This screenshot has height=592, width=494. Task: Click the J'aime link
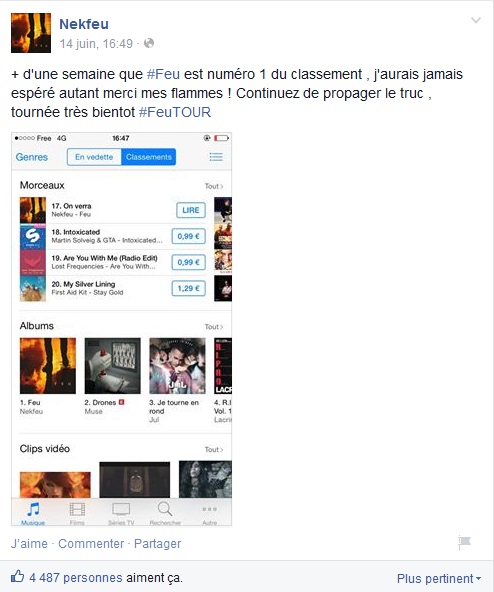29,544
